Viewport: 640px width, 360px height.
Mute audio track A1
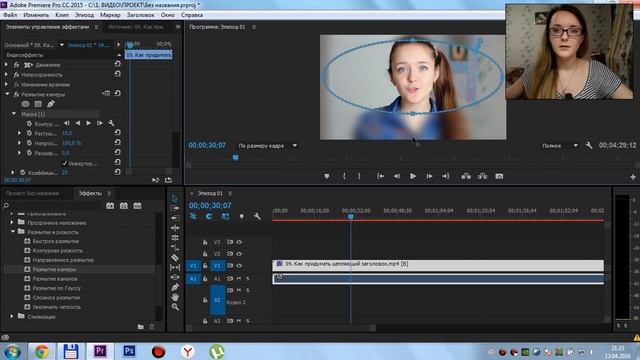(x=239, y=279)
